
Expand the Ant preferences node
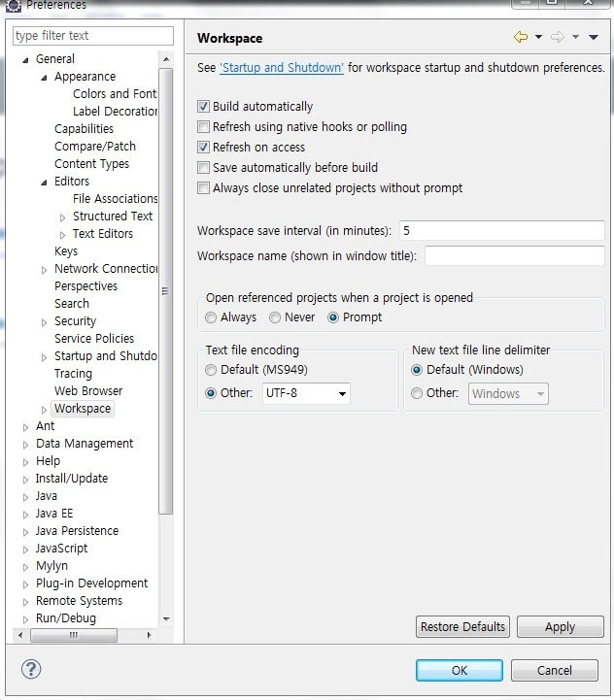click(x=25, y=427)
